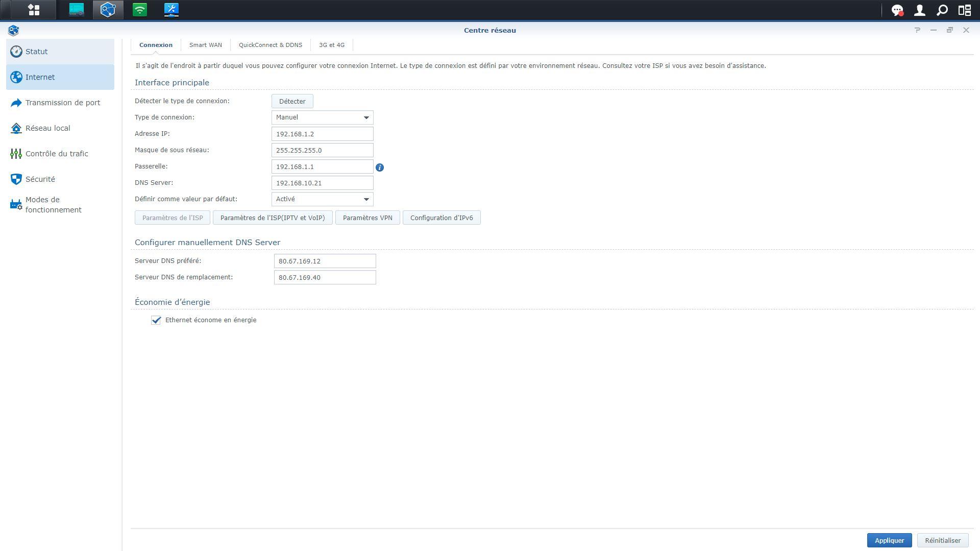Image resolution: width=980 pixels, height=551 pixels.
Task: Open the Wi-Fi Connect taskbar icon
Action: [139, 10]
